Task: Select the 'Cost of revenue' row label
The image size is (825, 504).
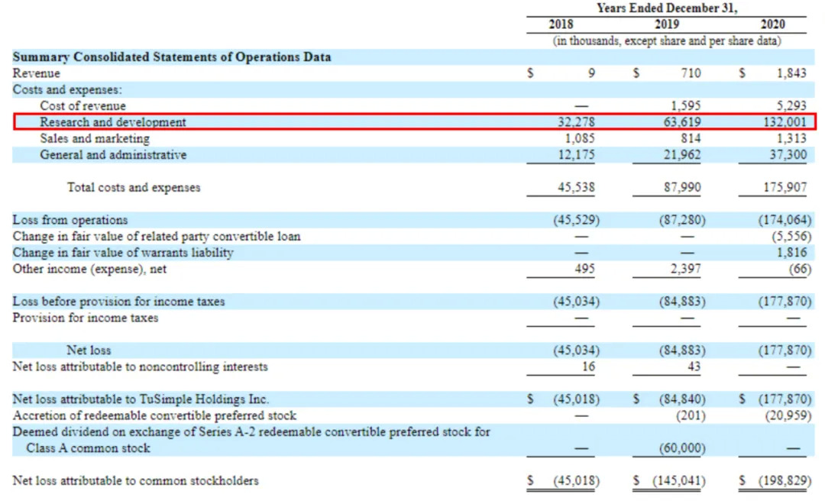Action: pyautogui.click(x=83, y=106)
